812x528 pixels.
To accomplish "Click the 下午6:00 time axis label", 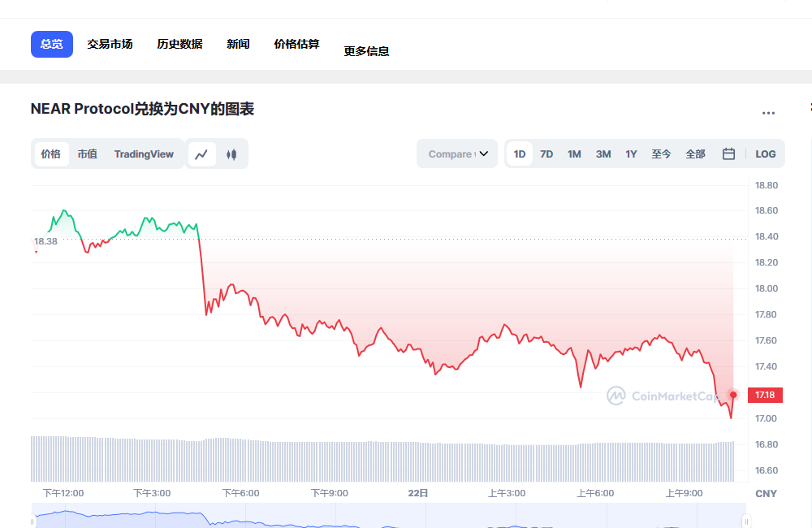I will point(241,493).
